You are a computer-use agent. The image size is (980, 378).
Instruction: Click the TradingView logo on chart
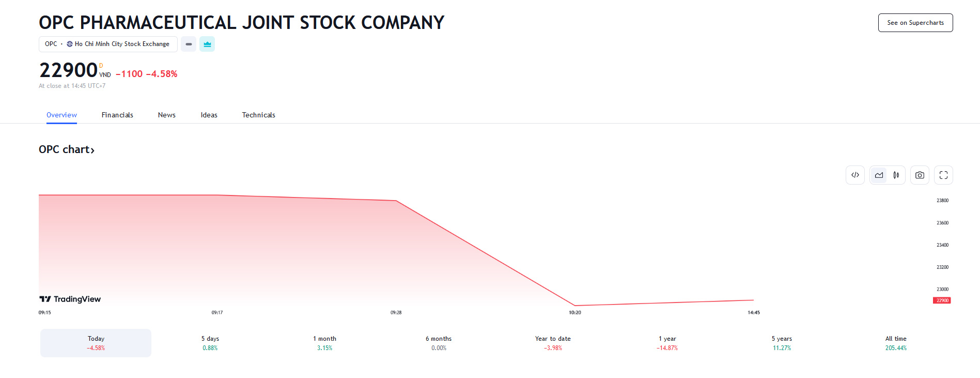pyautogui.click(x=70, y=299)
